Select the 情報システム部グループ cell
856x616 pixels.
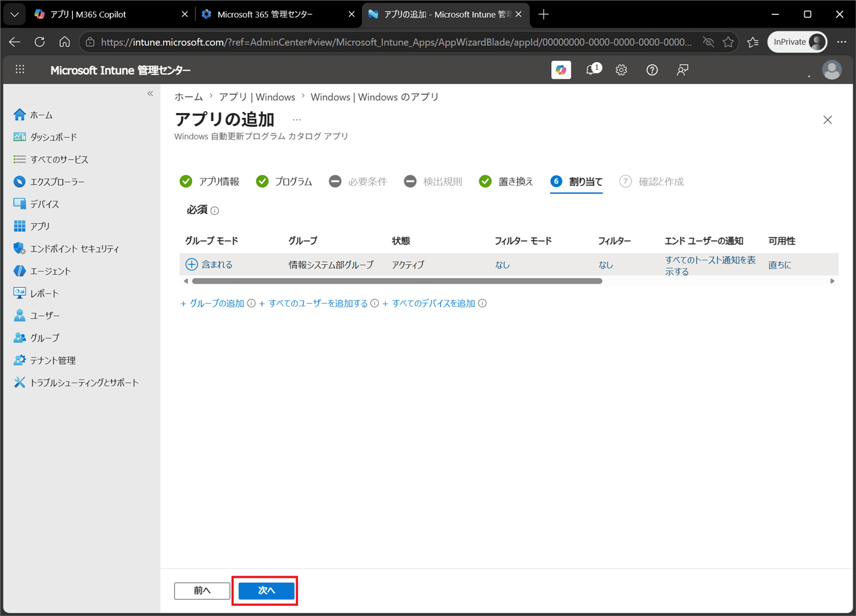pos(331,265)
